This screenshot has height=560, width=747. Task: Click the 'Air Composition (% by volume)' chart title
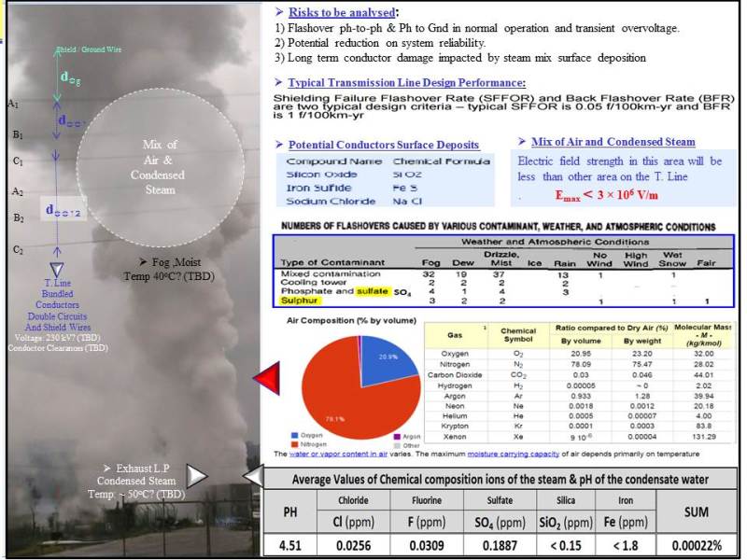(352, 320)
